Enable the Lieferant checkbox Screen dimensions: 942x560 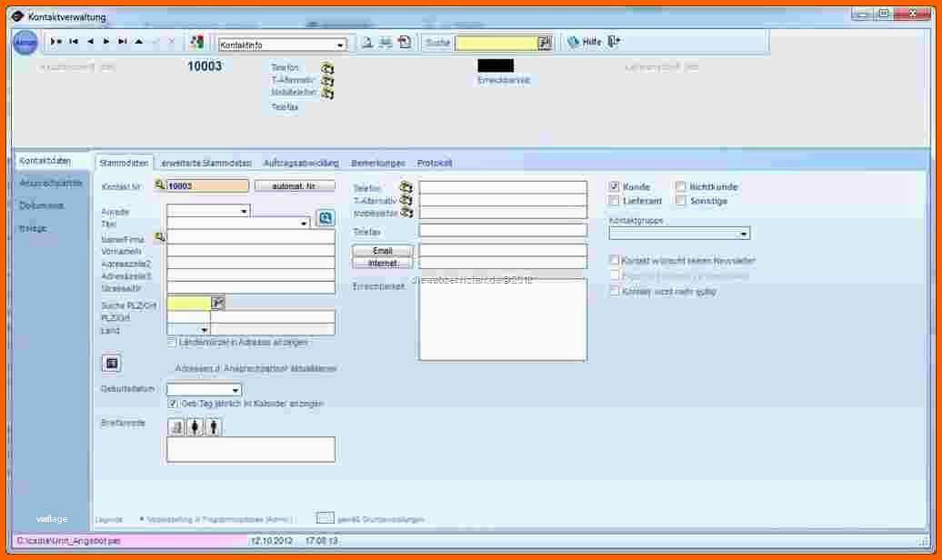pyautogui.click(x=615, y=201)
